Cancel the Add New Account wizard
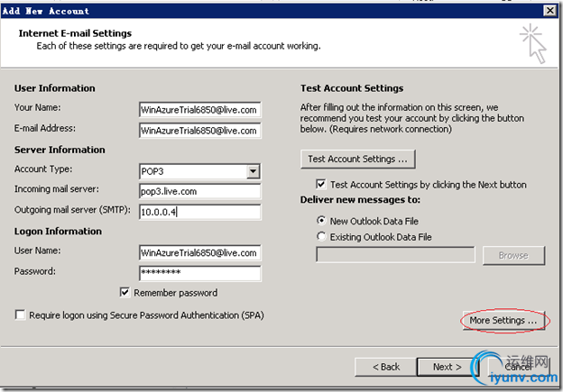Screen dimensions: 563x392 [x=518, y=367]
